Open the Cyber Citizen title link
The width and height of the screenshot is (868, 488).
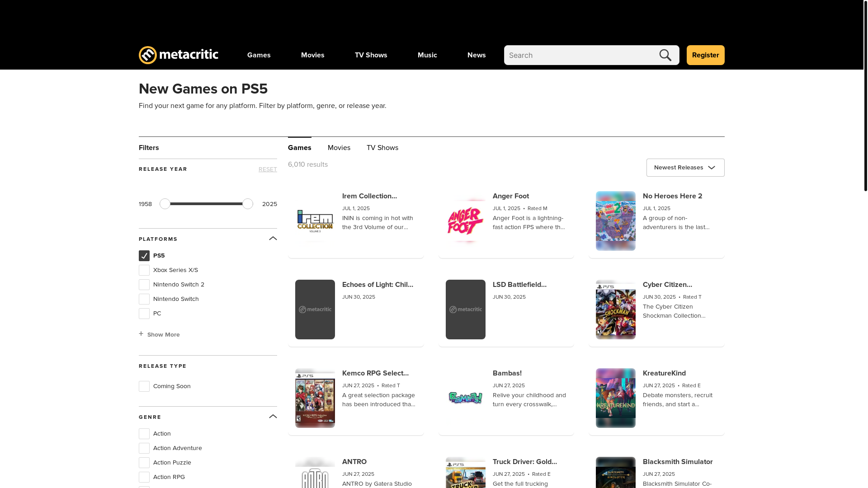pos(667,285)
